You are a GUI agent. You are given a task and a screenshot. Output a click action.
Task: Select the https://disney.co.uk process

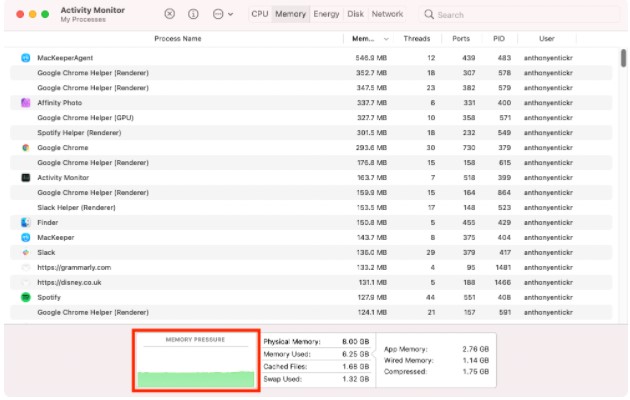(69, 282)
